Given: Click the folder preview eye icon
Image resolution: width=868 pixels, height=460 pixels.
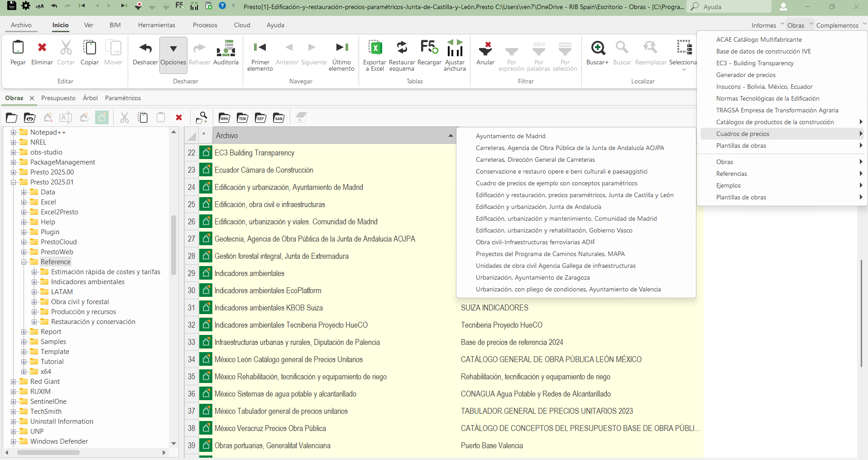Looking at the screenshot, I should [x=29, y=118].
